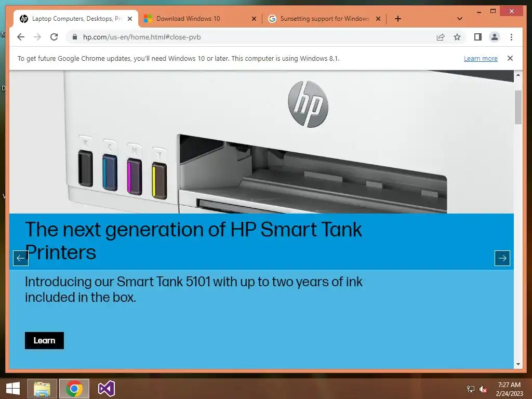Click Chrome icon in taskbar
Screen dimensions: 532x399
point(74,389)
